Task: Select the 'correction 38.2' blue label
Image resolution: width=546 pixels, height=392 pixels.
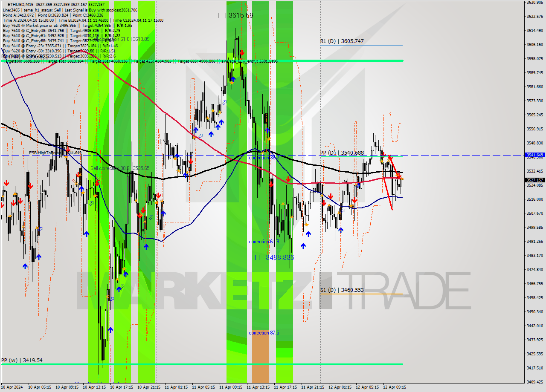Action: pyautogui.click(x=264, y=158)
